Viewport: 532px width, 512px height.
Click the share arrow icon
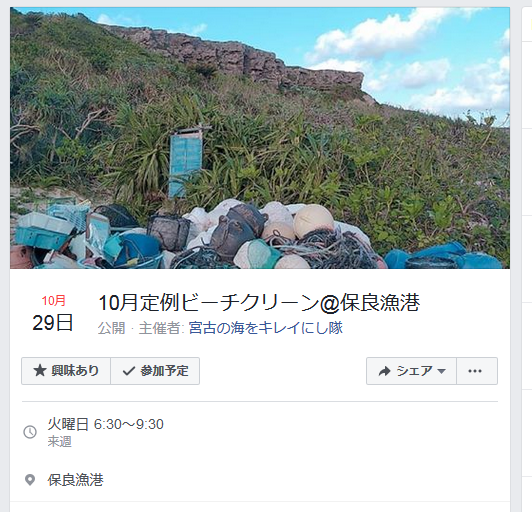pos(384,371)
